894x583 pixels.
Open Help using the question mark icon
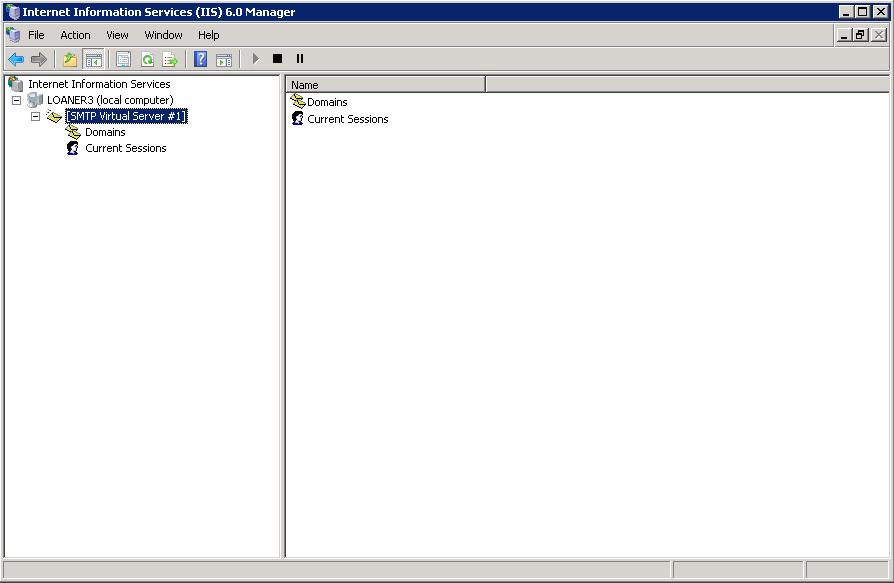click(x=199, y=59)
